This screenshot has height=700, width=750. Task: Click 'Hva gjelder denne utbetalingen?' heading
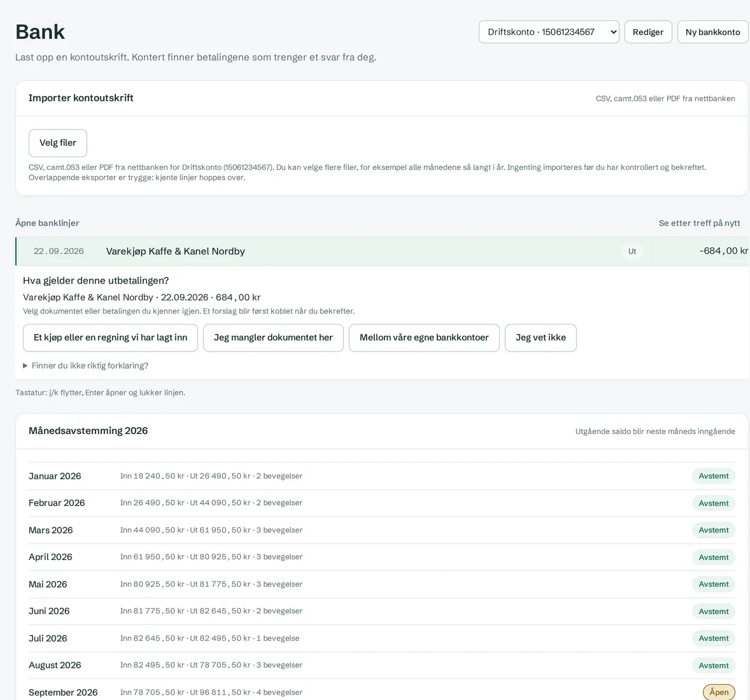click(x=96, y=281)
